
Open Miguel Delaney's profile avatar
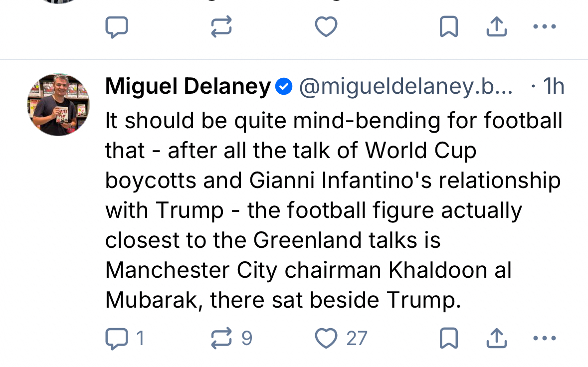click(x=58, y=105)
